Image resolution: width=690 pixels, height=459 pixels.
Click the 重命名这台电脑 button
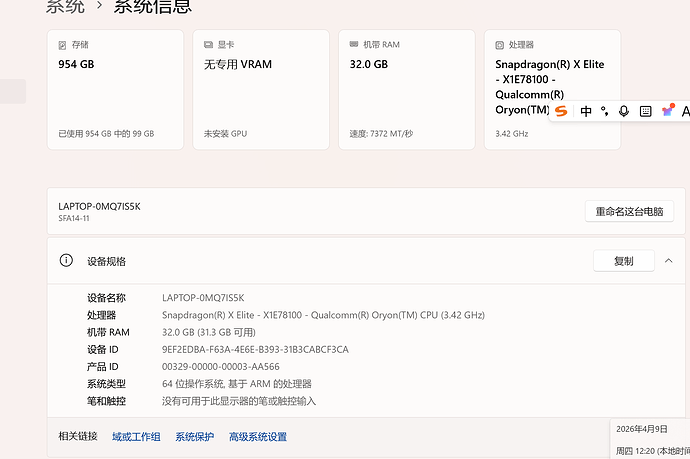point(629,212)
